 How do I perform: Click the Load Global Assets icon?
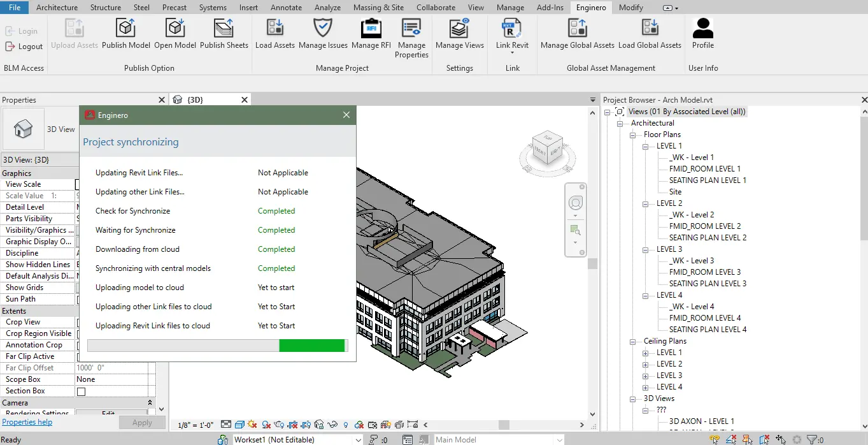pos(650,29)
